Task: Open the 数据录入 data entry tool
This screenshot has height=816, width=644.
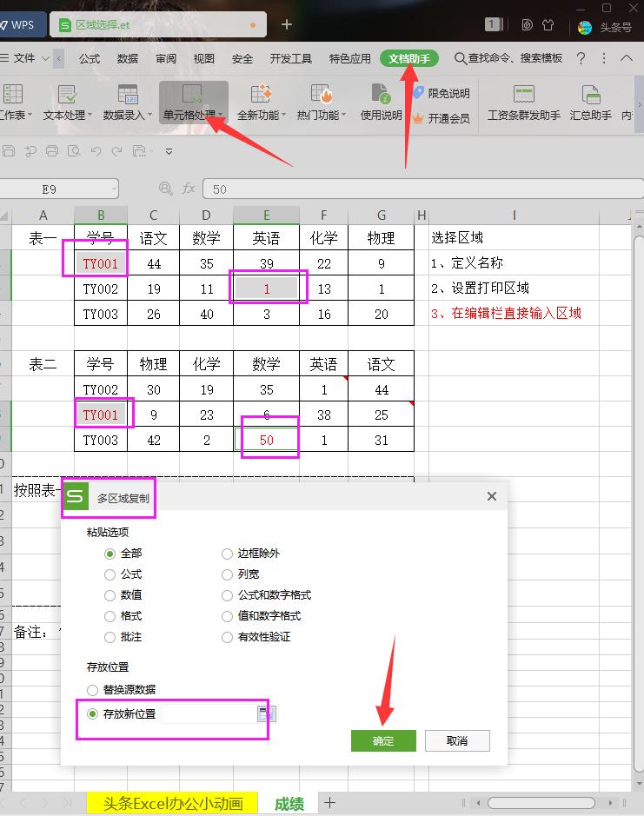Action: [x=128, y=103]
